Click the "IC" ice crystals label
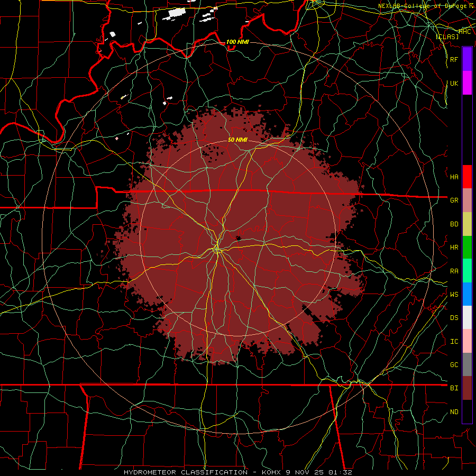 tap(454, 342)
